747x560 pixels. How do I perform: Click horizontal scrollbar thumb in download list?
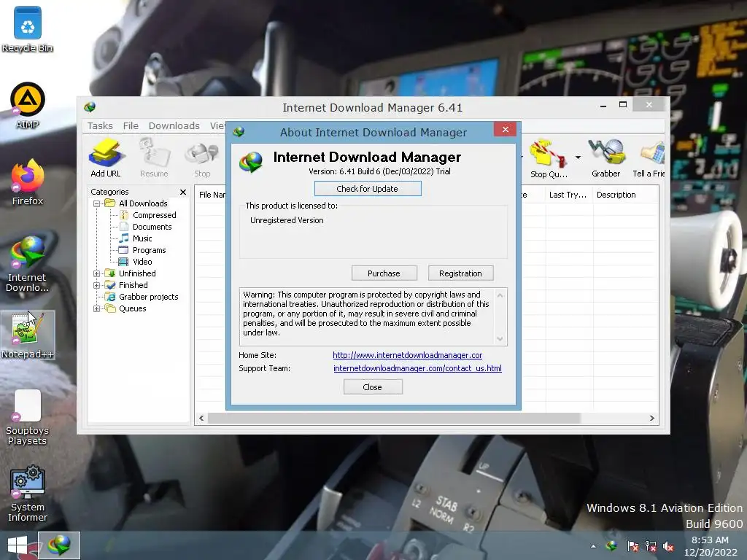[394, 418]
